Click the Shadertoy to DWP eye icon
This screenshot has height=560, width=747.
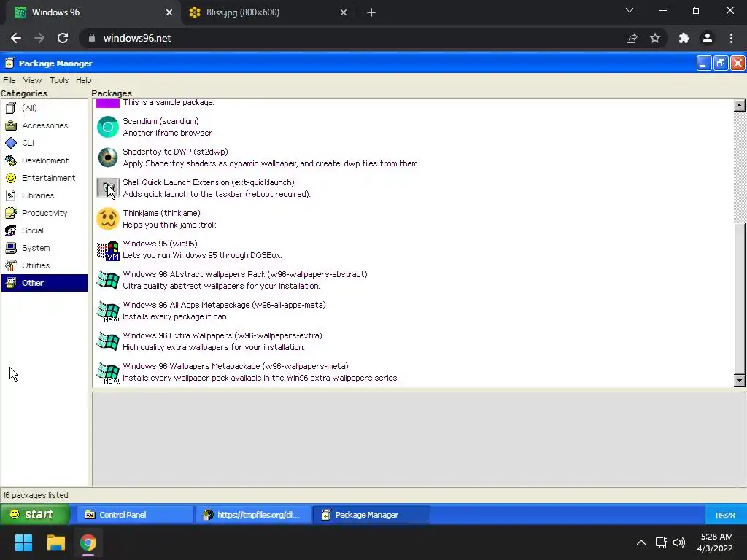pyautogui.click(x=108, y=157)
